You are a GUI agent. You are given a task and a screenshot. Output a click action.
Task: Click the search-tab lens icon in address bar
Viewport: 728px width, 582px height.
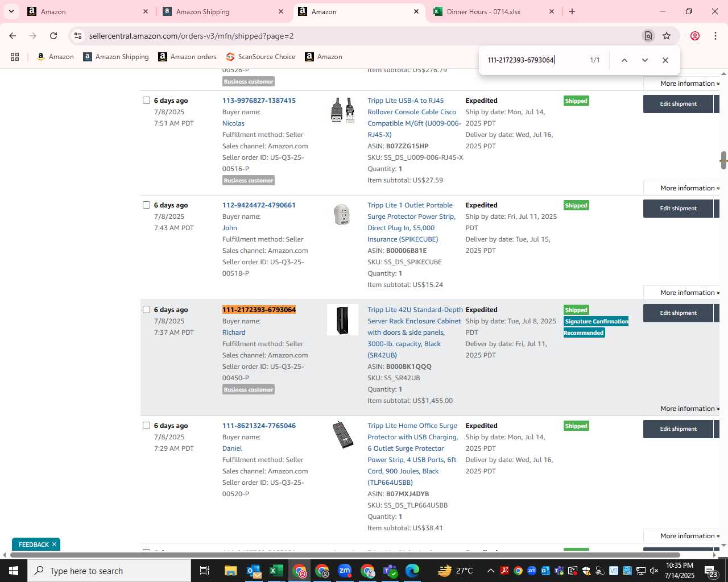click(x=648, y=36)
